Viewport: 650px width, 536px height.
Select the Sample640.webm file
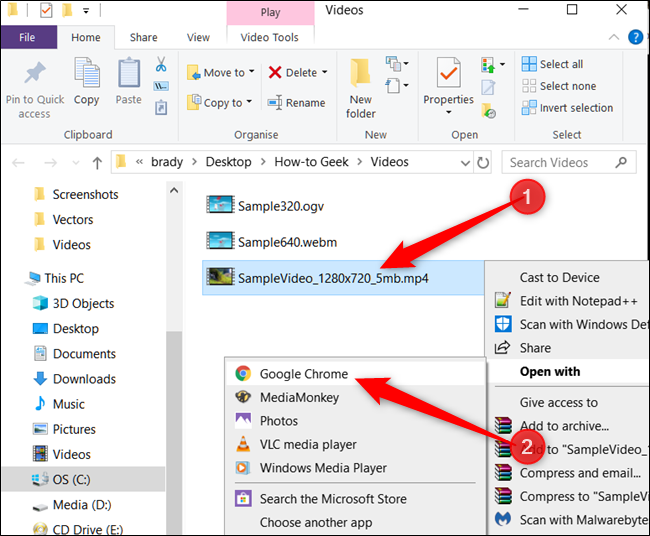point(272,242)
